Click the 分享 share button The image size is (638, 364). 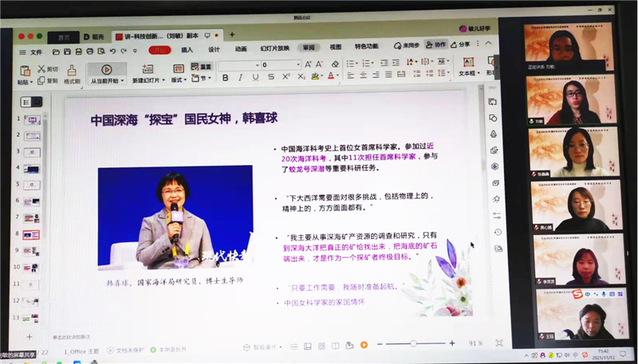click(x=461, y=45)
